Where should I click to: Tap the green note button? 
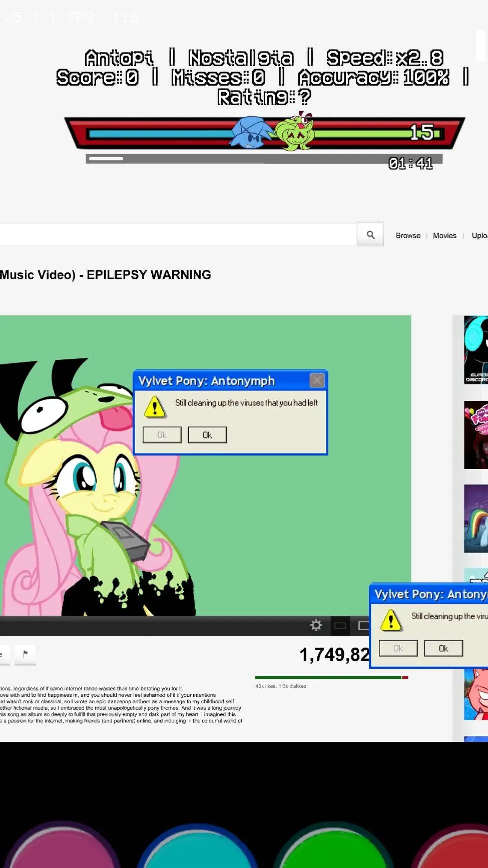click(334, 848)
